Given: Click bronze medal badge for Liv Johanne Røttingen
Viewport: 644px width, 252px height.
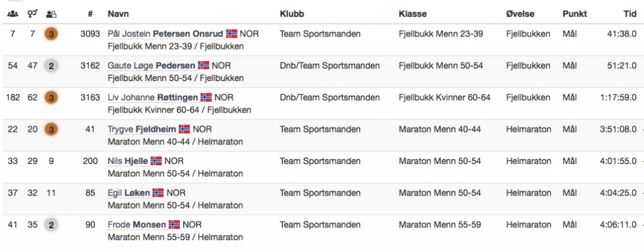Looking at the screenshot, I should (x=52, y=97).
